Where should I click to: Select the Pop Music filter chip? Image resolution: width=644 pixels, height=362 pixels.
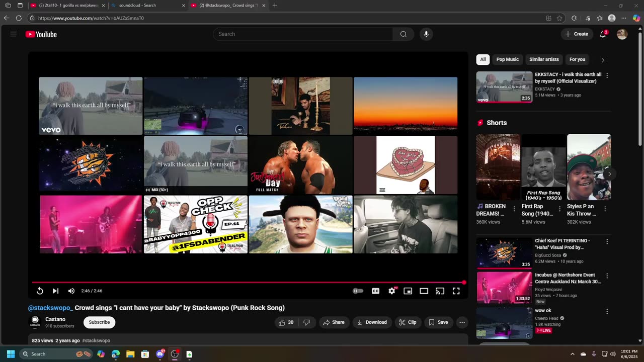coord(507,59)
